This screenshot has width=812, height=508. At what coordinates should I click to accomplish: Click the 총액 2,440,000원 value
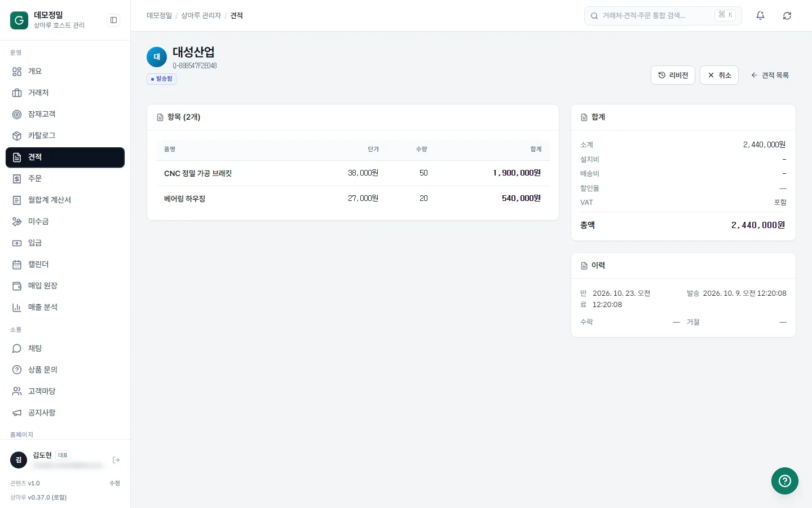tap(758, 225)
